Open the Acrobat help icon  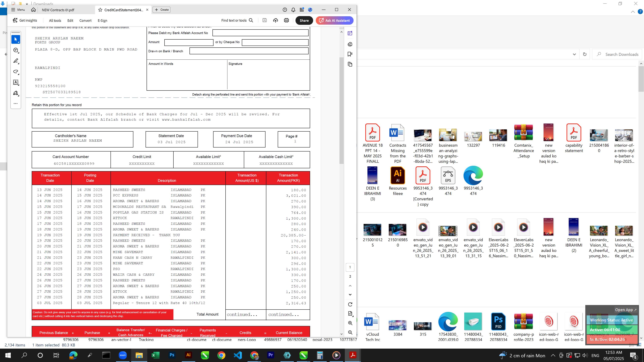[285, 10]
